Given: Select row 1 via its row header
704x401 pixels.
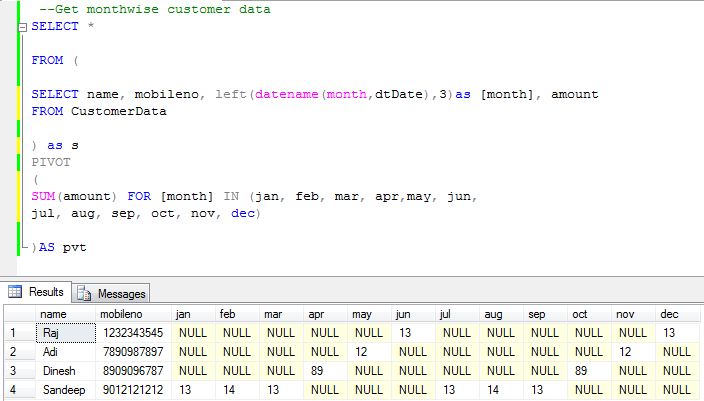Looking at the screenshot, I should point(20,333).
